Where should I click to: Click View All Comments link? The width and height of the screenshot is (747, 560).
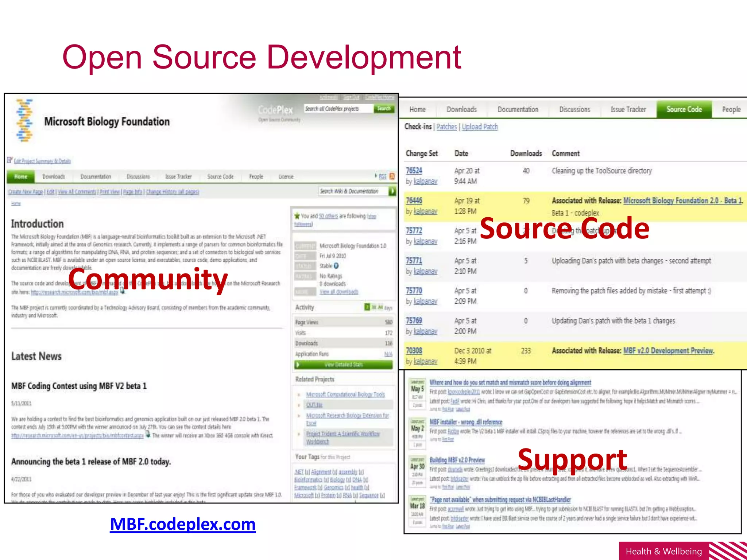click(x=77, y=192)
